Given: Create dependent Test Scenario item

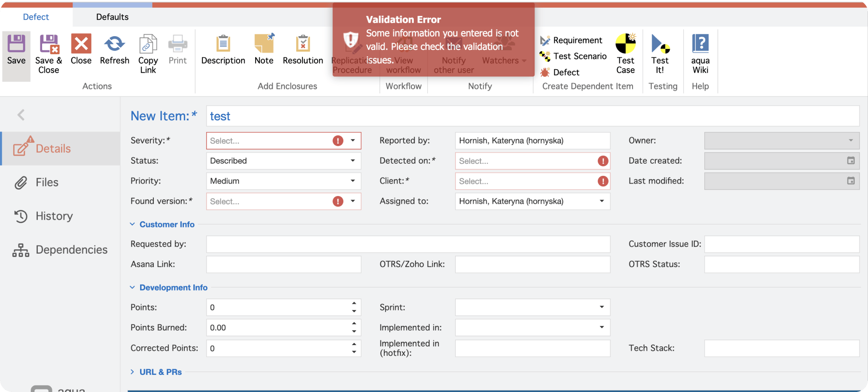Looking at the screenshot, I should pos(573,56).
